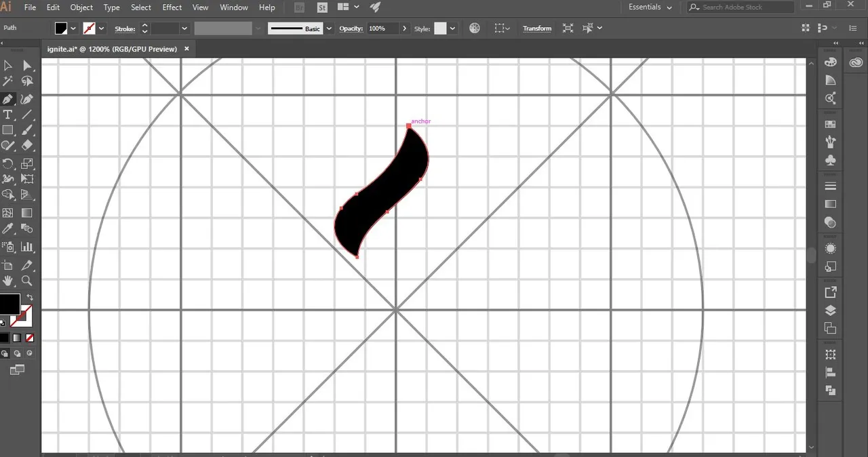868x457 pixels.
Task: Open the Color panel palette icon
Action: tap(830, 62)
